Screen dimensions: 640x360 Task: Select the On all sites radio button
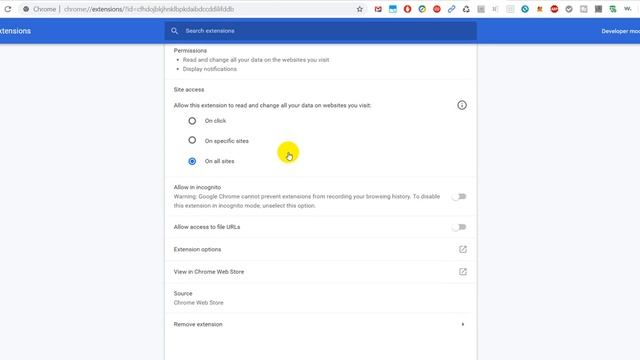click(x=192, y=161)
